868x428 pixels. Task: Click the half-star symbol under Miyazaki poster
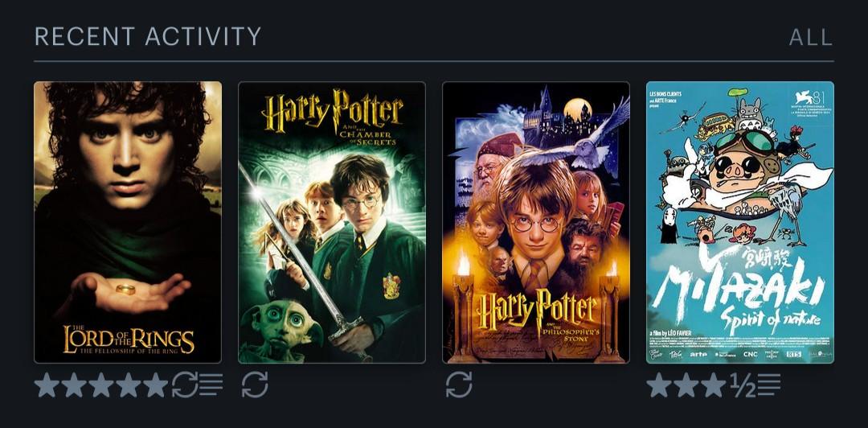click(743, 385)
